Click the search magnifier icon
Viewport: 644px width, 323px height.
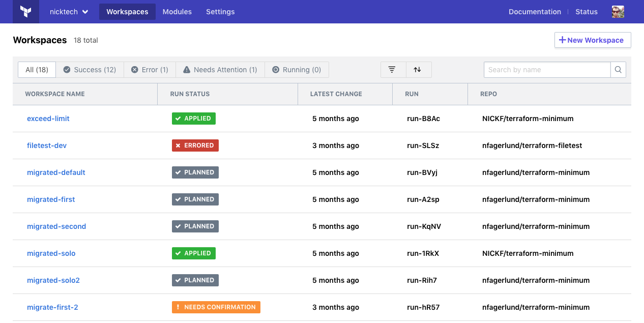(x=618, y=70)
